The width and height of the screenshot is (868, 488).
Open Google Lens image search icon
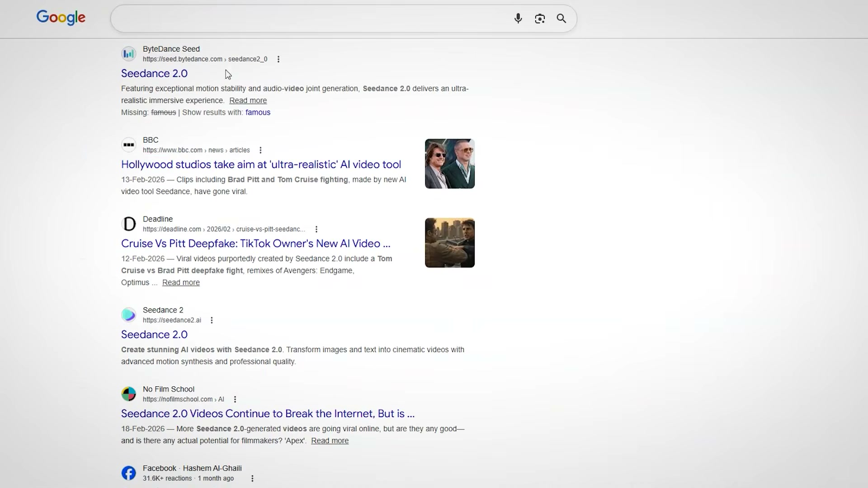point(540,19)
